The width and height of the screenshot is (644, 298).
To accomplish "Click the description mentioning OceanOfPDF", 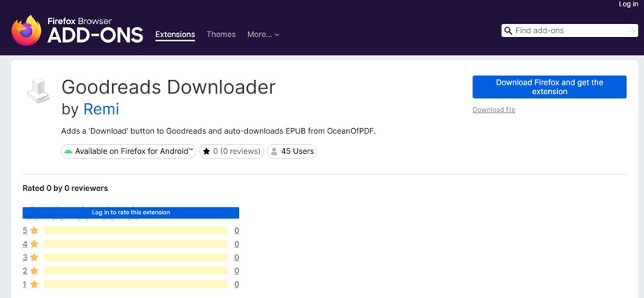I will (218, 131).
